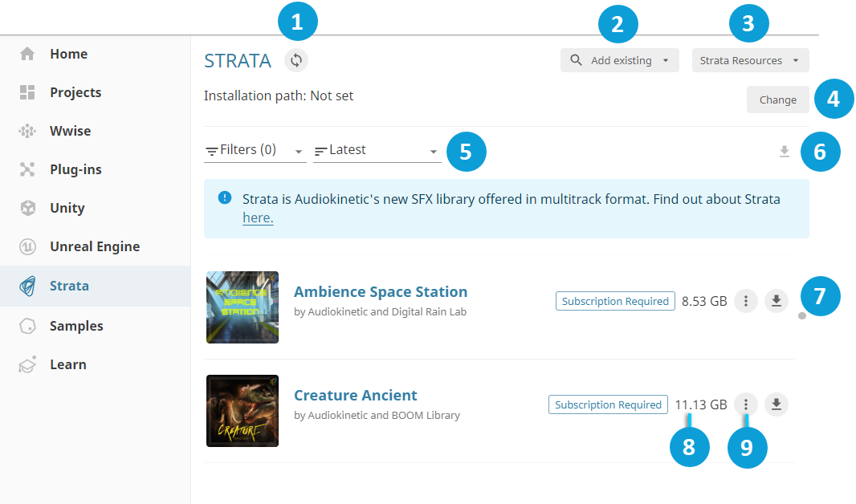Open the Ambience Space Station title link

coord(380,292)
